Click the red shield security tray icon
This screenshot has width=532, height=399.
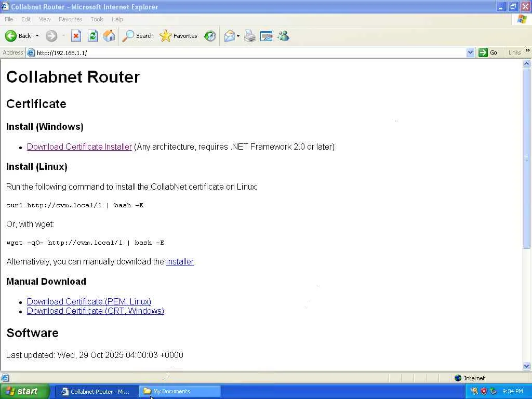click(484, 391)
